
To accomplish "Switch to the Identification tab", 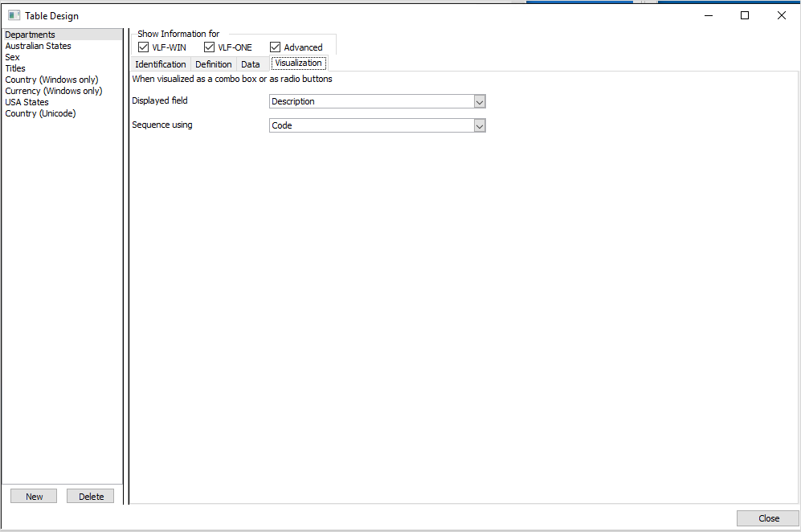I will pyautogui.click(x=161, y=64).
